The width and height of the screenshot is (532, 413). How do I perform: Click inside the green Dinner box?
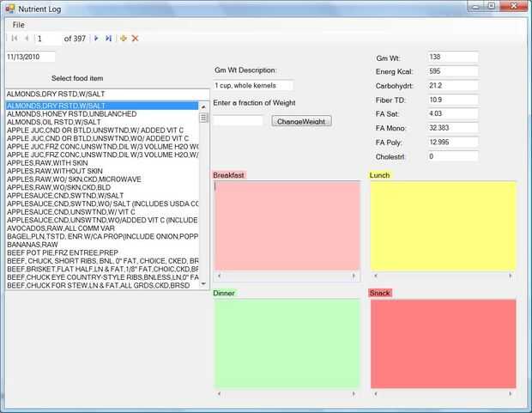(x=287, y=343)
